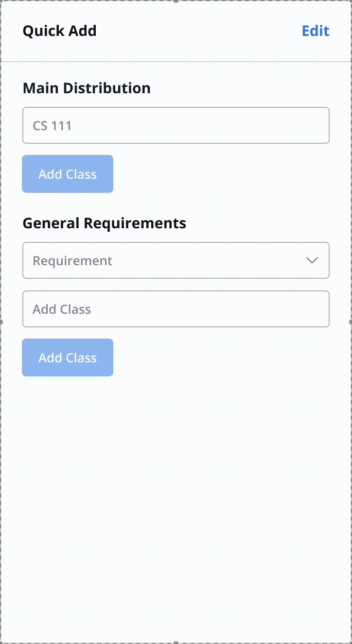352x644 pixels.
Task: Click the Add Class text field under General Requirements
Action: click(x=176, y=309)
